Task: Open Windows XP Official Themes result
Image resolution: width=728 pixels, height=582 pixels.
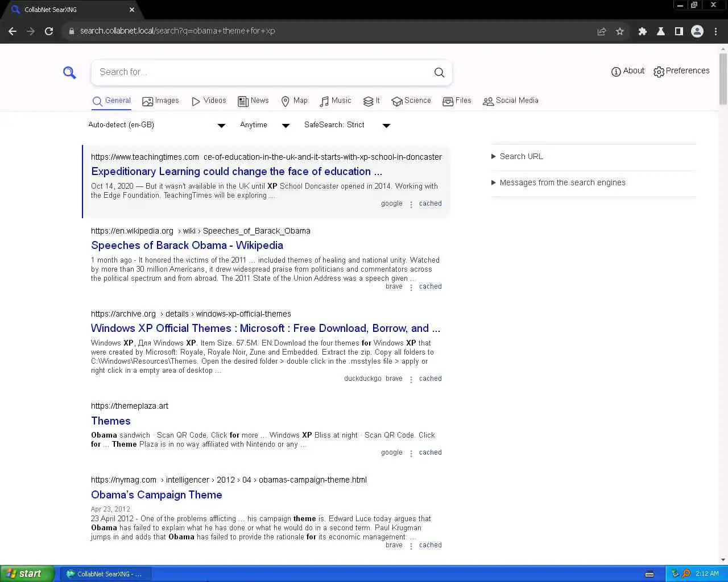Action: [x=266, y=328]
